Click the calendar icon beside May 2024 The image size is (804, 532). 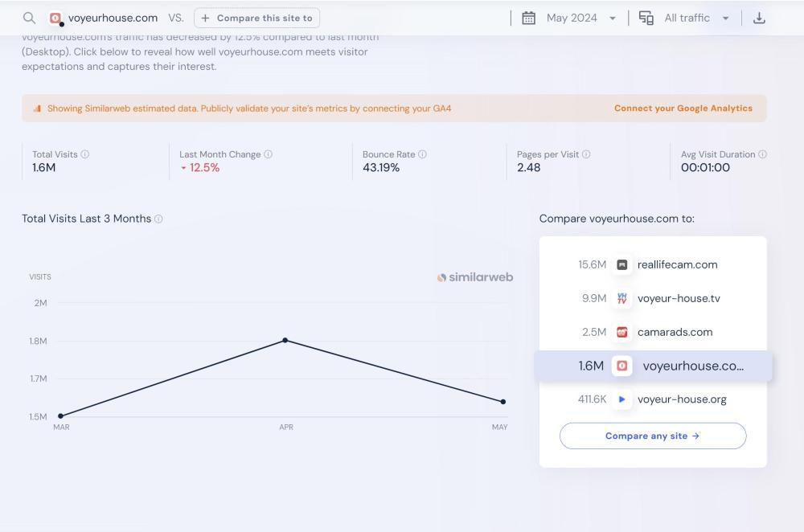click(x=528, y=18)
